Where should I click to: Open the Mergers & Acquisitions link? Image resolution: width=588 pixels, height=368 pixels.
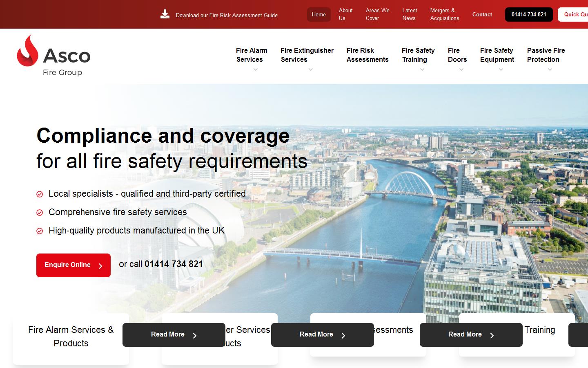pos(444,14)
